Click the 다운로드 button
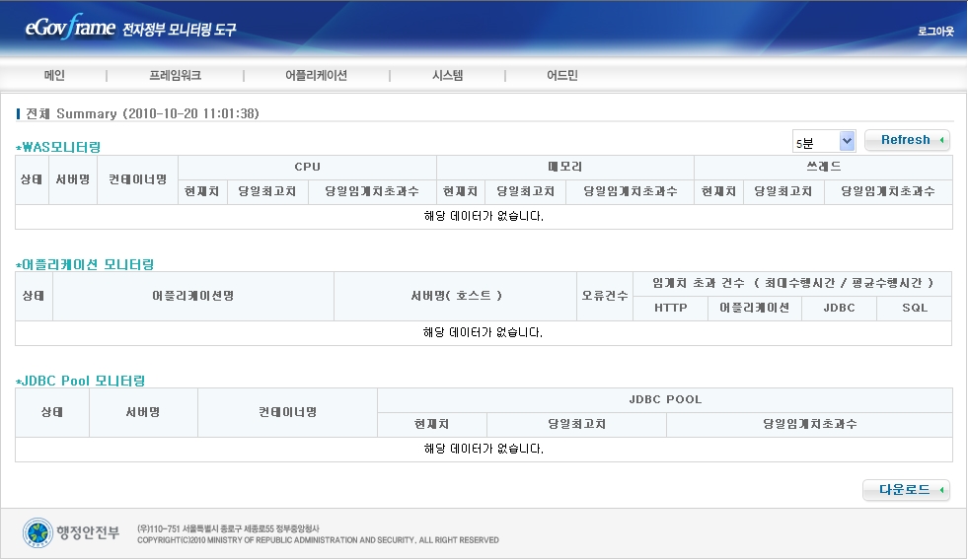 coord(906,490)
